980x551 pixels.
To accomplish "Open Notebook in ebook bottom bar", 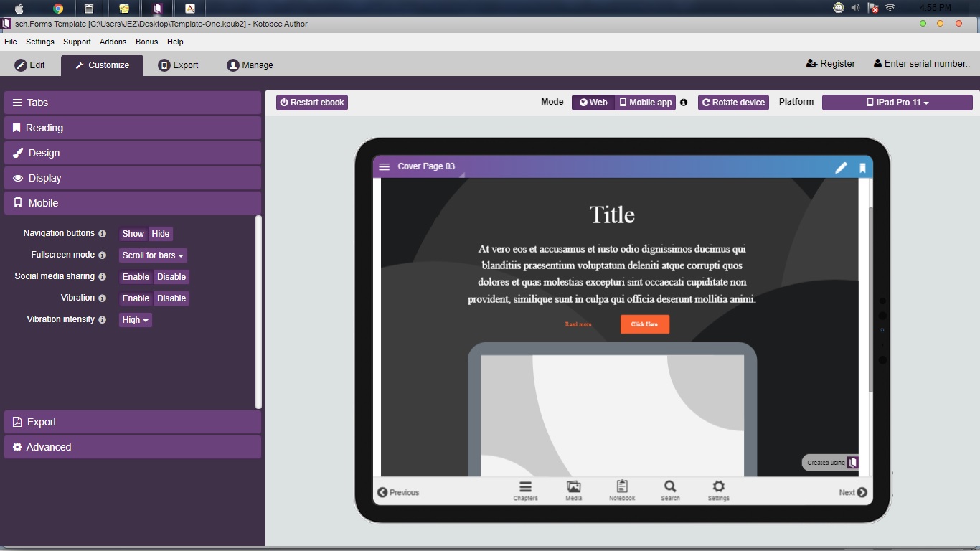I will (x=622, y=491).
